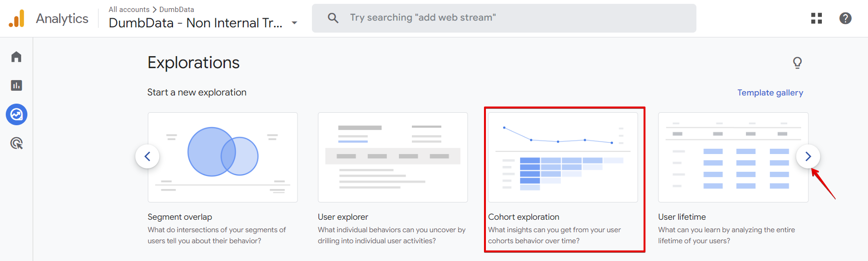Open the Segment overlap template thumbnail
The height and width of the screenshot is (261, 868).
click(x=223, y=157)
